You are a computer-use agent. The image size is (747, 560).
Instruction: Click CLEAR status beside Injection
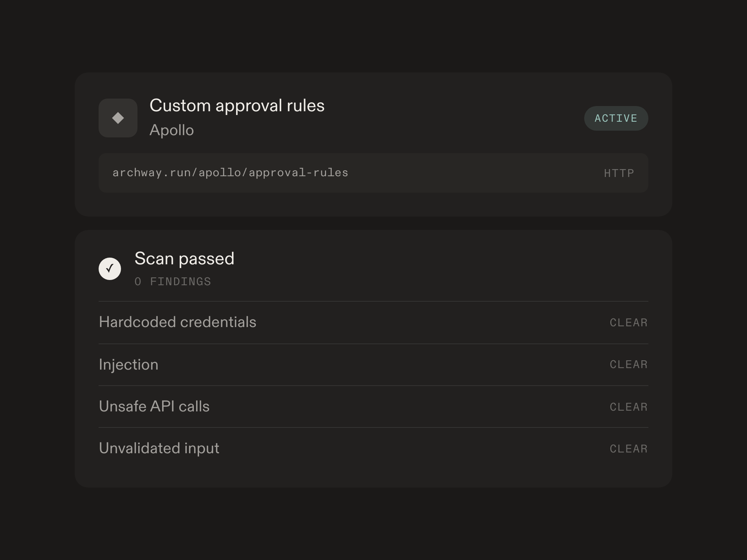629,364
